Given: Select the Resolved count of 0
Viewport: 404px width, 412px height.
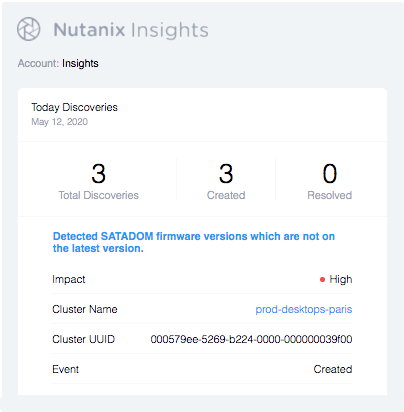Looking at the screenshot, I should (330, 174).
